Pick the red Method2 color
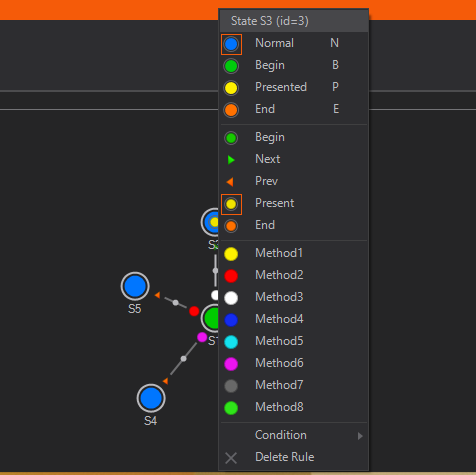 (231, 276)
